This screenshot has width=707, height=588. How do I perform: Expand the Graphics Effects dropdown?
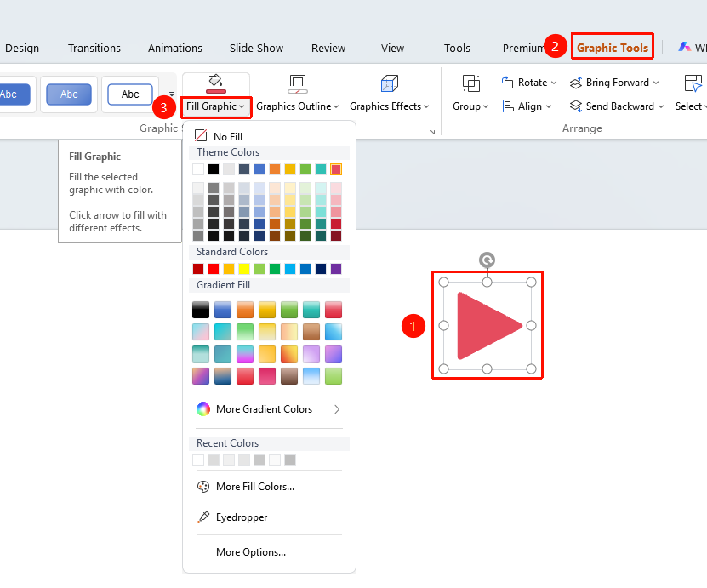point(426,106)
